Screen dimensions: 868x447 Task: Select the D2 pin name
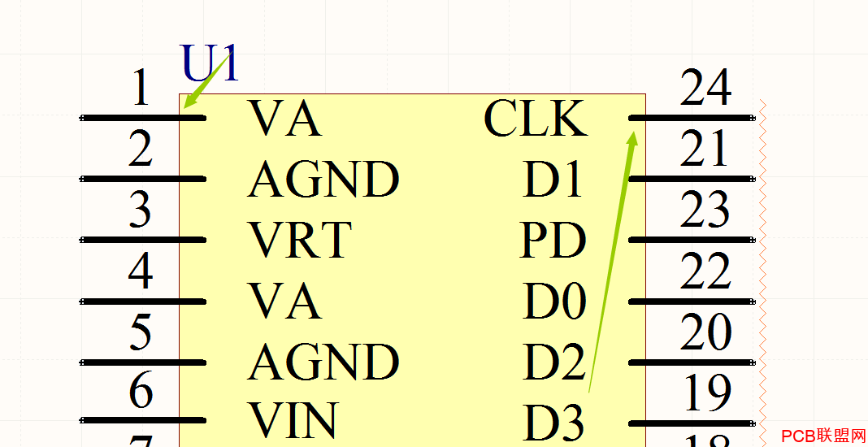click(554, 362)
